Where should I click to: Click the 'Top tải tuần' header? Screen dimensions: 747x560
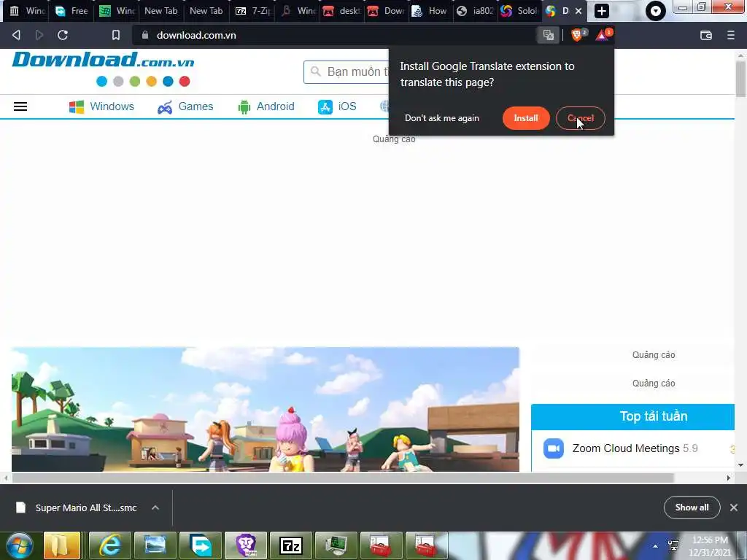pyautogui.click(x=632, y=416)
